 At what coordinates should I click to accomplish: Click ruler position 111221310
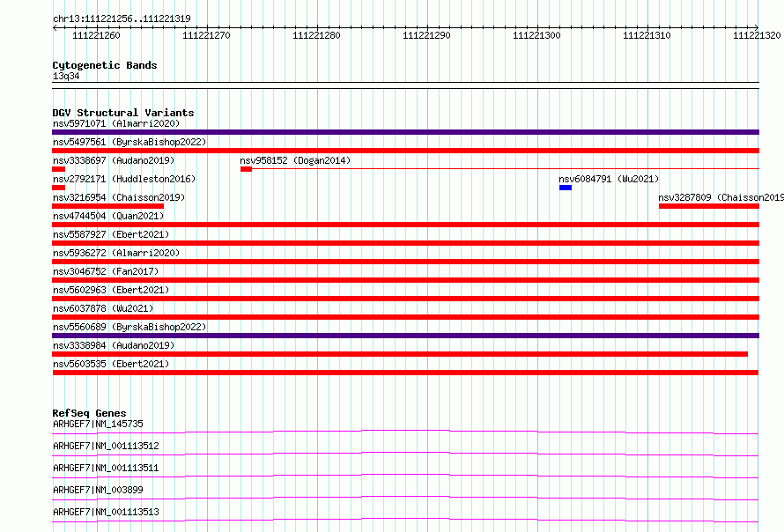click(647, 35)
